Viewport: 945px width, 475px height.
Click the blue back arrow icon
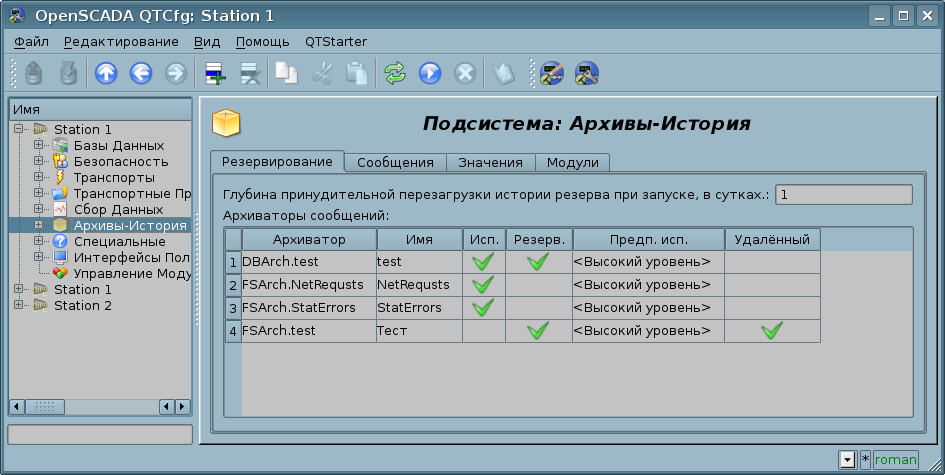tap(141, 73)
